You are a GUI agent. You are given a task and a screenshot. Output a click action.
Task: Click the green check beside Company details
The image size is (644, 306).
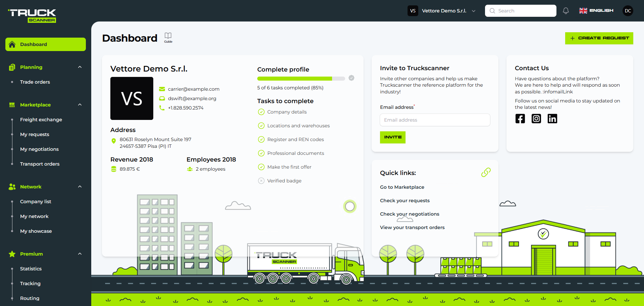point(261,112)
